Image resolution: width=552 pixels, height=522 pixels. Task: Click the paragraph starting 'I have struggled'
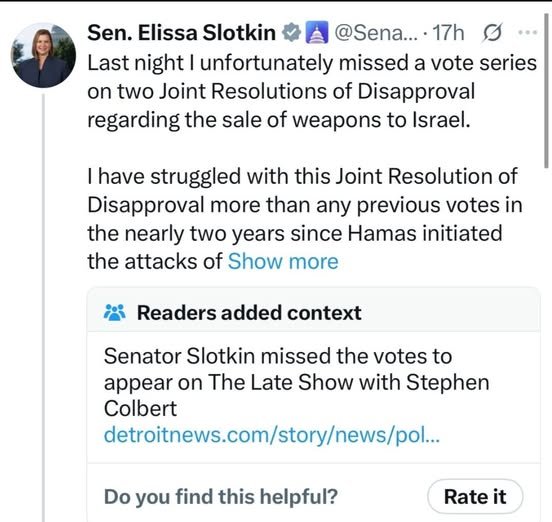[305, 219]
